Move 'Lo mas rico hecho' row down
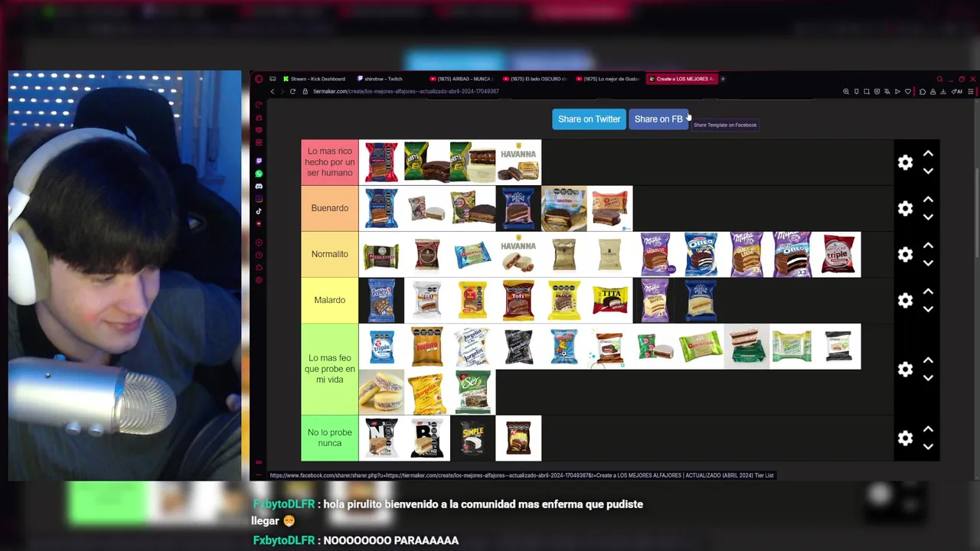Screen dimensions: 980x551 pyautogui.click(x=928, y=171)
